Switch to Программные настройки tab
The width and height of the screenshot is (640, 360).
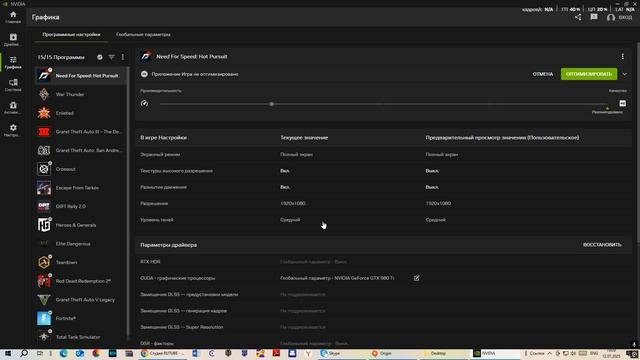click(x=71, y=35)
